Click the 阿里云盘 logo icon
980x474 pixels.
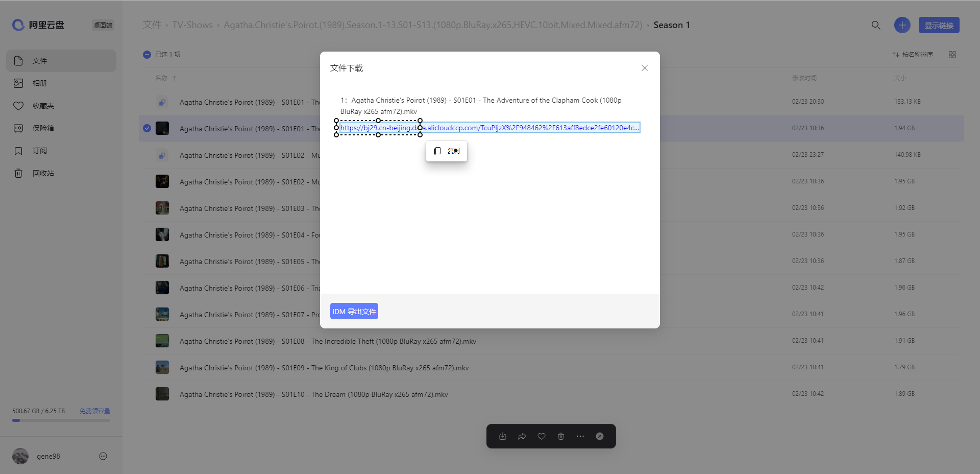pyautogui.click(x=18, y=25)
